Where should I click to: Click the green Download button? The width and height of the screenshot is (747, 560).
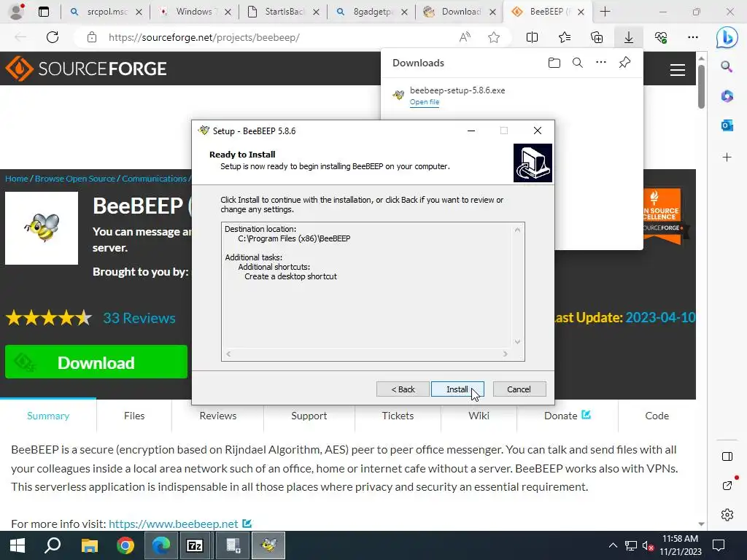(x=96, y=362)
